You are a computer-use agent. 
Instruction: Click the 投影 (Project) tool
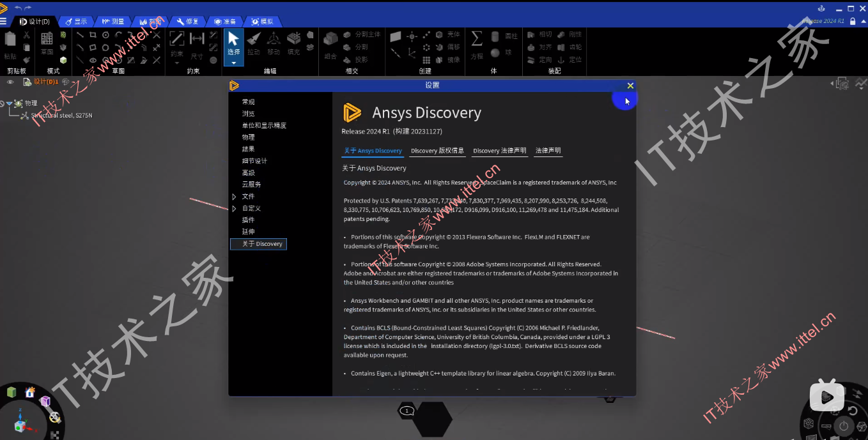pos(356,59)
